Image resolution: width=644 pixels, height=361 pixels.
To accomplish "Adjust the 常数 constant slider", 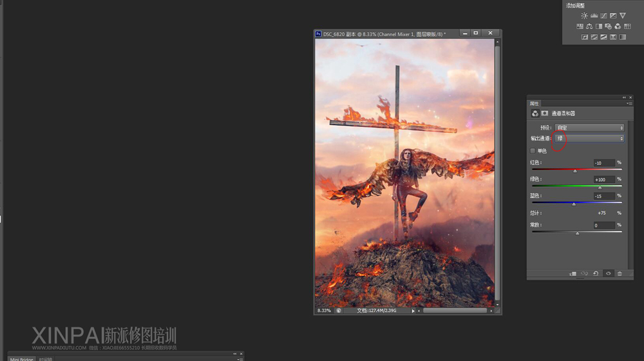I will (577, 233).
